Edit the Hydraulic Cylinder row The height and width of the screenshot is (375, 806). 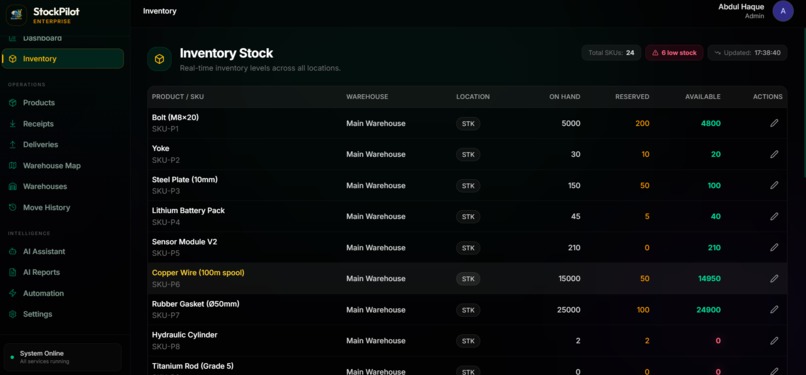coord(774,341)
